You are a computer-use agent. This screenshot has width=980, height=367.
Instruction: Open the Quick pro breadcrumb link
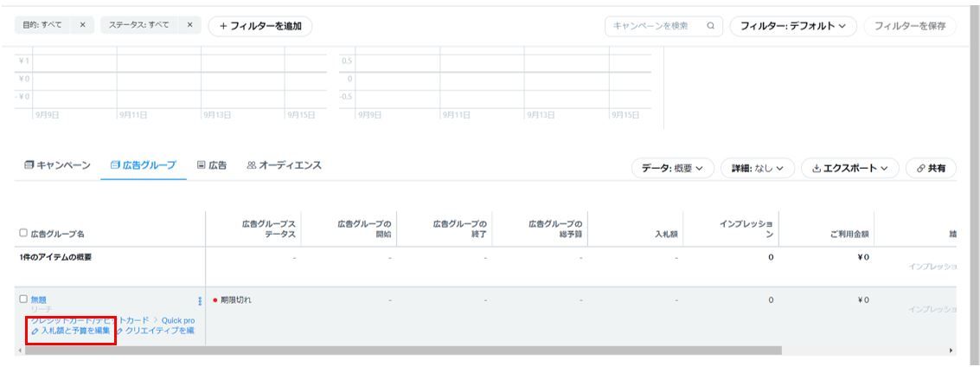click(x=178, y=320)
